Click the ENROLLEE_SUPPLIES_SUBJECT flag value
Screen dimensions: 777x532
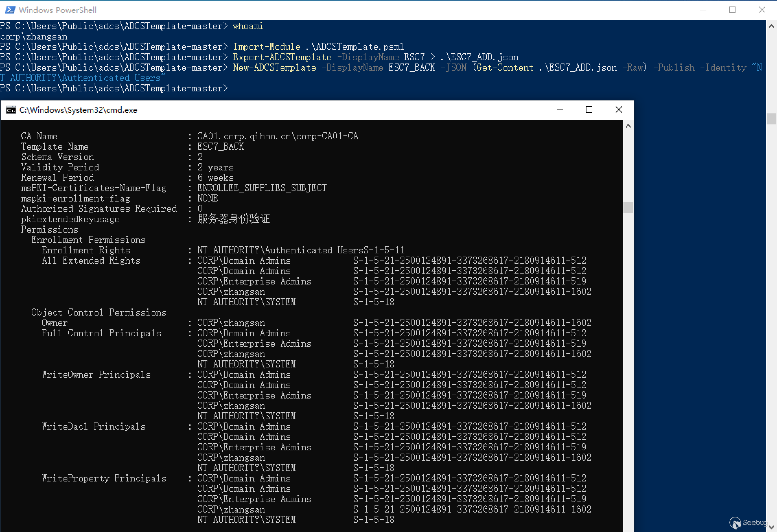coord(262,188)
